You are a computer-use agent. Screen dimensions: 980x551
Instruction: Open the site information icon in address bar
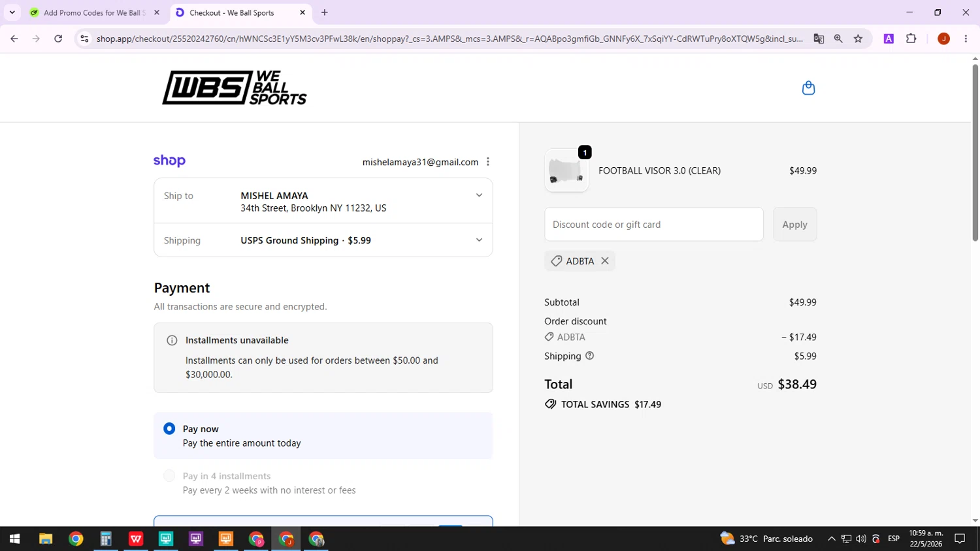point(84,39)
